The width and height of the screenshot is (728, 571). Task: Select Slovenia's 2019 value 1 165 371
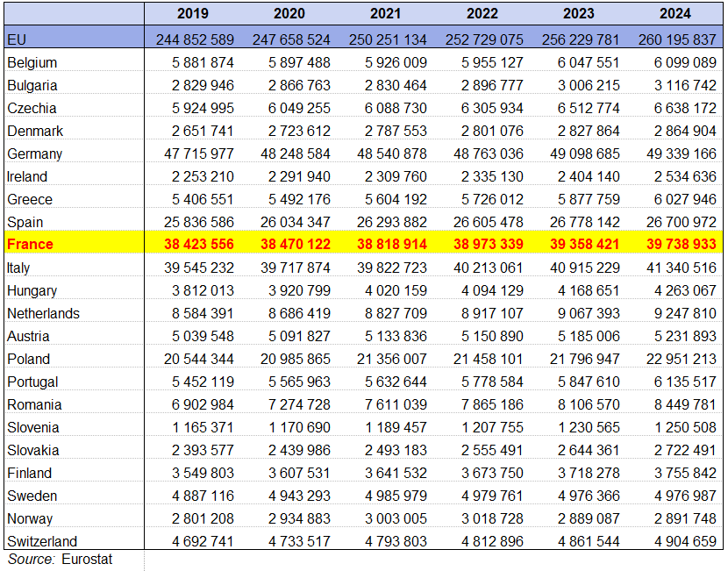pos(198,427)
